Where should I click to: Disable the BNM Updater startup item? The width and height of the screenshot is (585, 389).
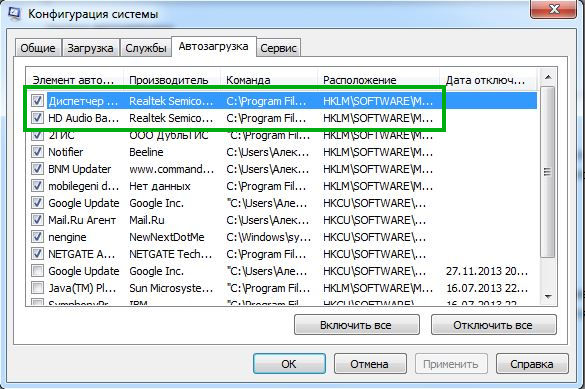[x=37, y=169]
